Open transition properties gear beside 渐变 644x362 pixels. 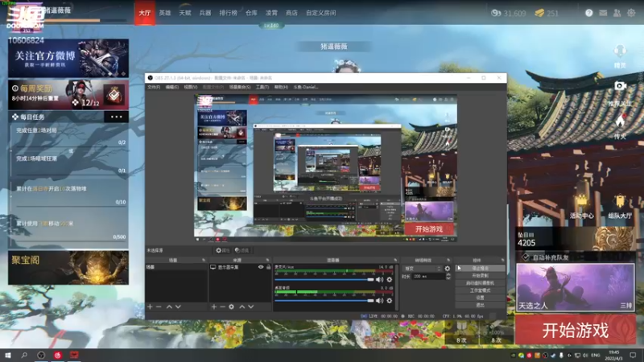tap(448, 269)
